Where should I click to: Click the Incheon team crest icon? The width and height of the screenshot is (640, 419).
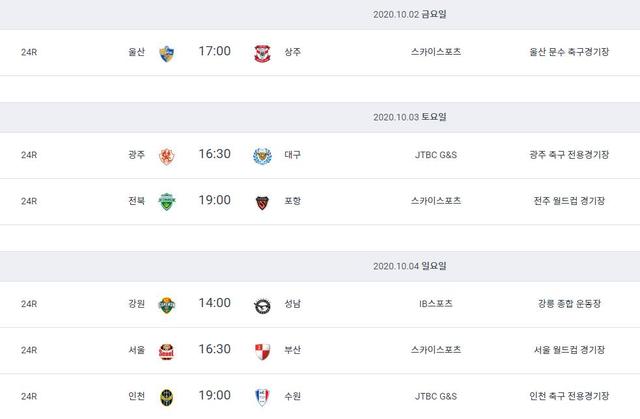pyautogui.click(x=167, y=396)
